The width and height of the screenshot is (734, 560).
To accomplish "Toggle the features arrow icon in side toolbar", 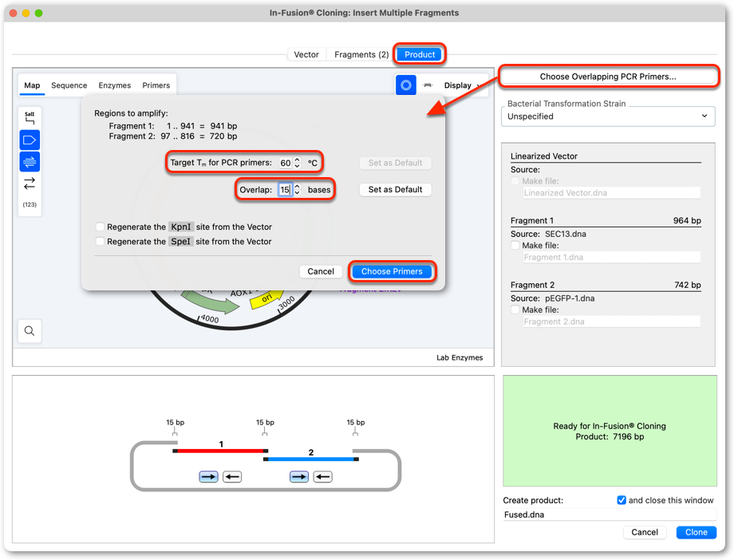I will [x=30, y=140].
